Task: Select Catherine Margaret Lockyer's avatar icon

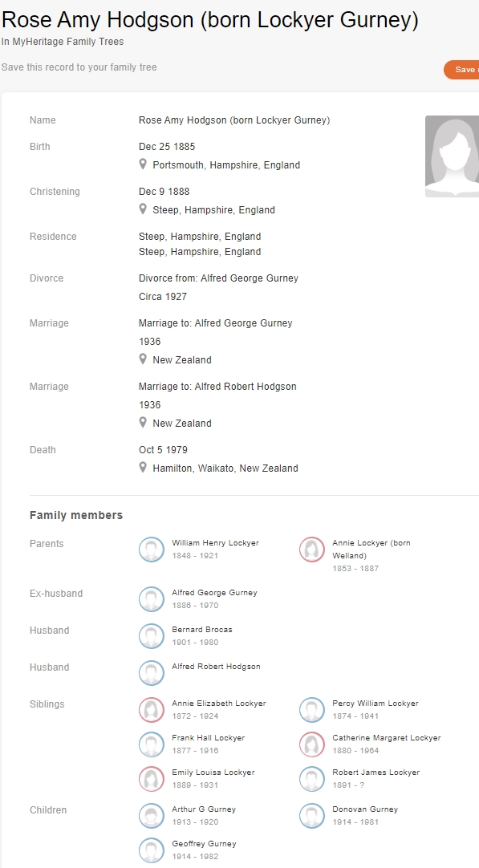Action: (x=312, y=744)
